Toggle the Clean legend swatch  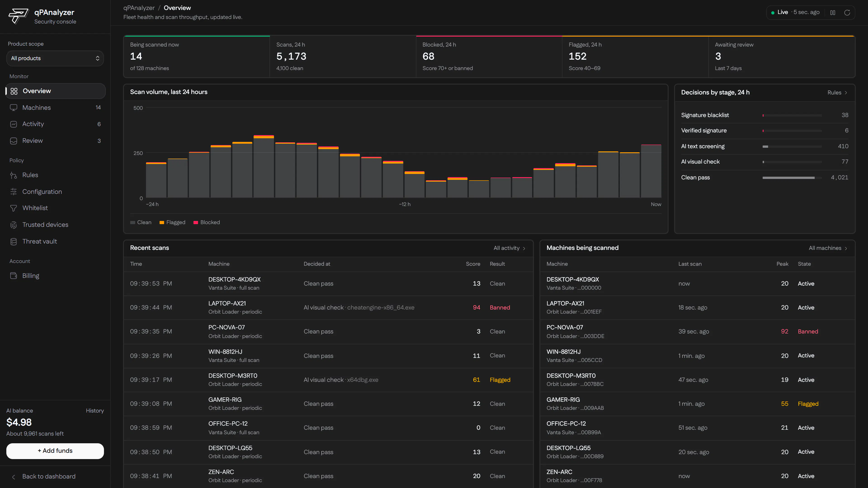(x=133, y=223)
